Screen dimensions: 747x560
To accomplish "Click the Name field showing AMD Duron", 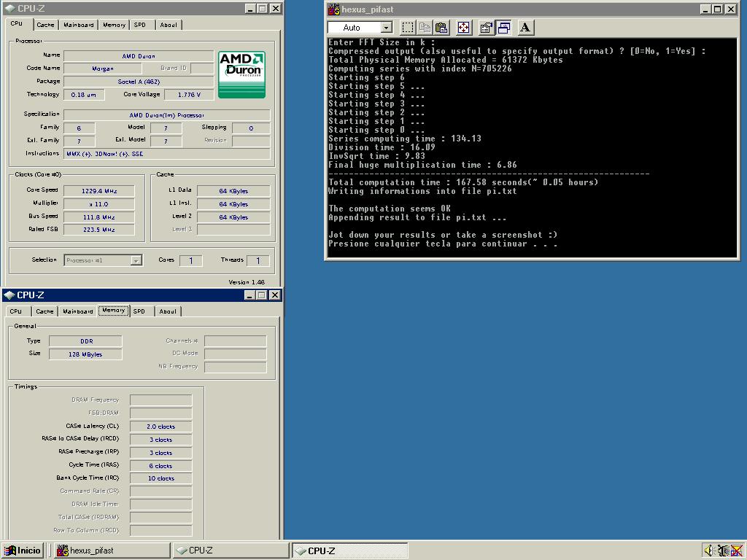I will tap(139, 56).
